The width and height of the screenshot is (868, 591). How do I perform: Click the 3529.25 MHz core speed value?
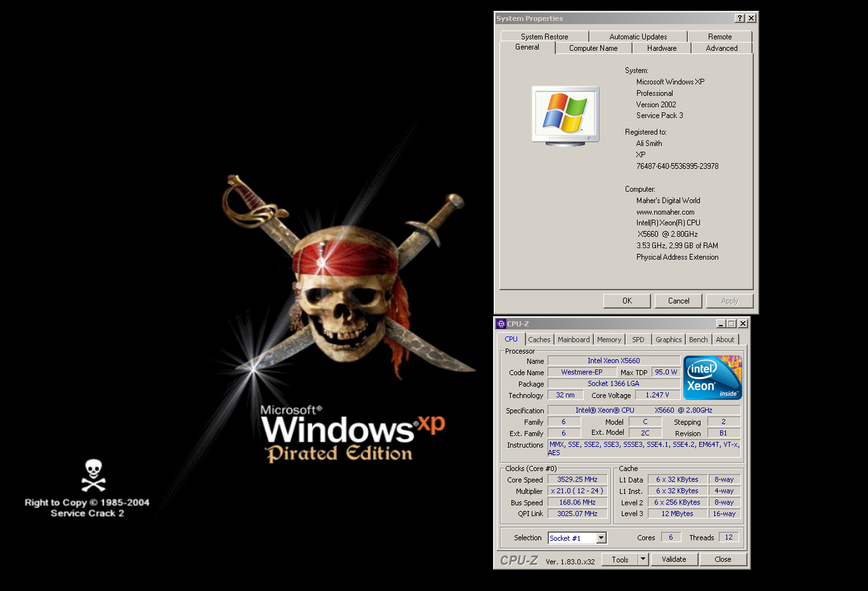pos(577,479)
